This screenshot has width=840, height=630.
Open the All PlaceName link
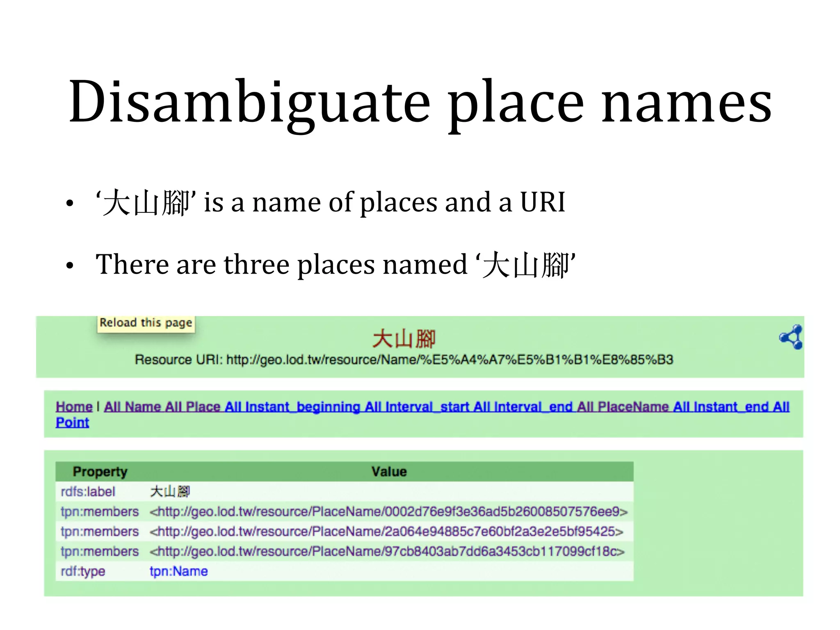click(623, 406)
